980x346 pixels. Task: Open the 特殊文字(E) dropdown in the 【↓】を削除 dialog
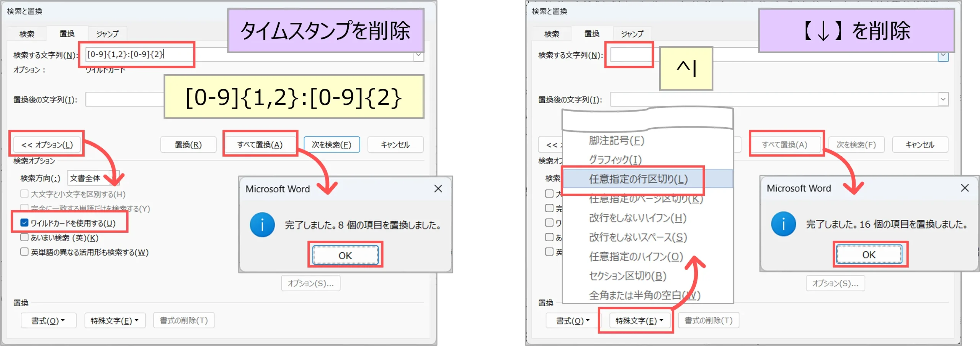coord(639,320)
